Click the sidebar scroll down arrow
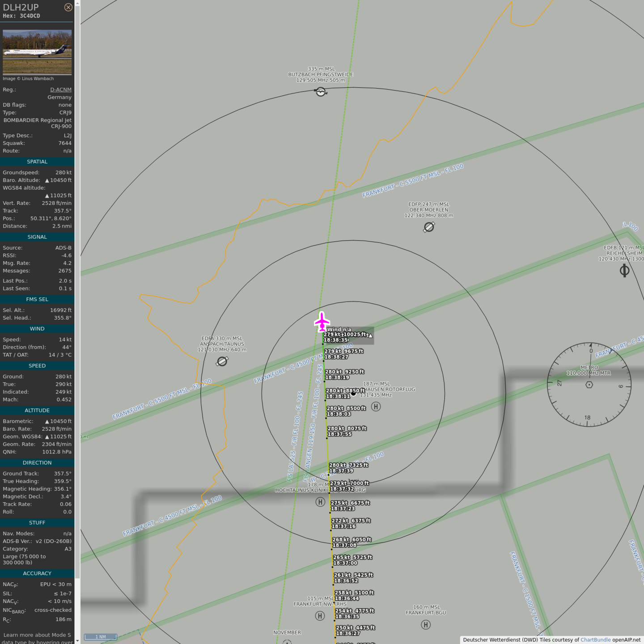 pyautogui.click(x=77, y=640)
